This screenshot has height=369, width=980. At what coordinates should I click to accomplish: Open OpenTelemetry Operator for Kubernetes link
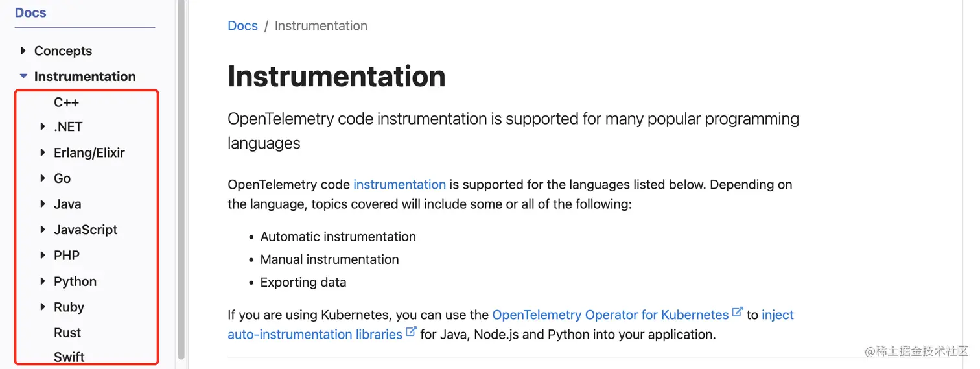click(610, 315)
